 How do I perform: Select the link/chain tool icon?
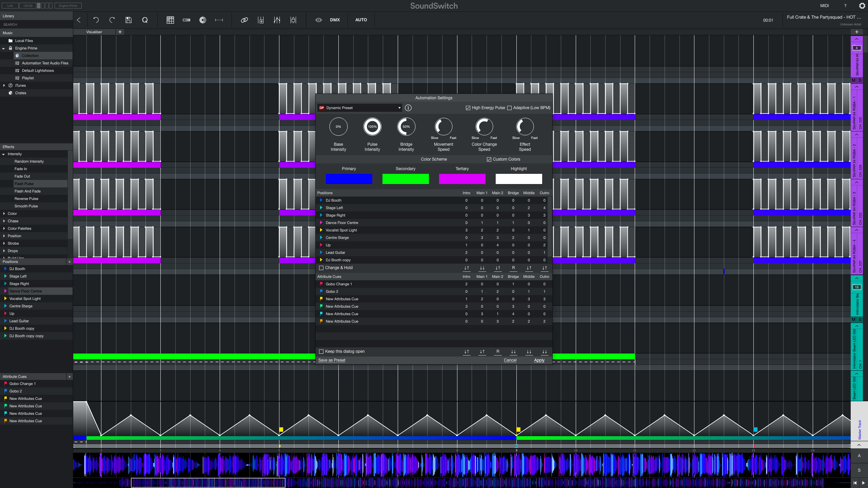pos(244,20)
